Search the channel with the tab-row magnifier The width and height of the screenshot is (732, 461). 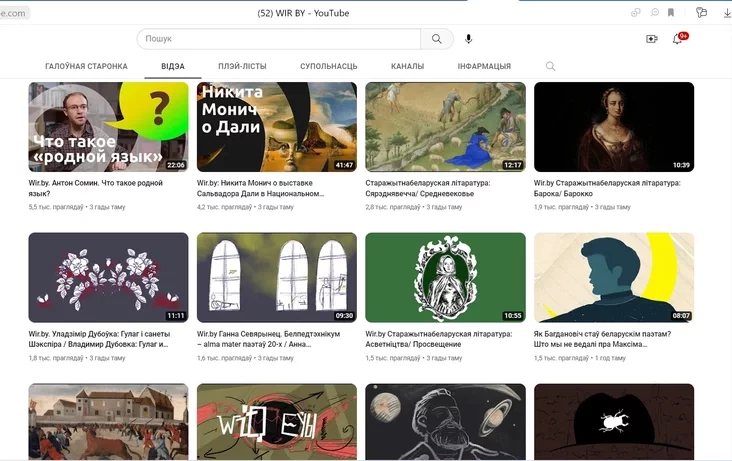(550, 66)
